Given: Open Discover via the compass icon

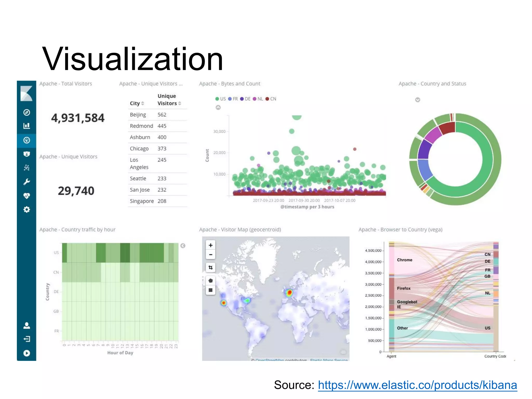Looking at the screenshot, I should 26,112.
